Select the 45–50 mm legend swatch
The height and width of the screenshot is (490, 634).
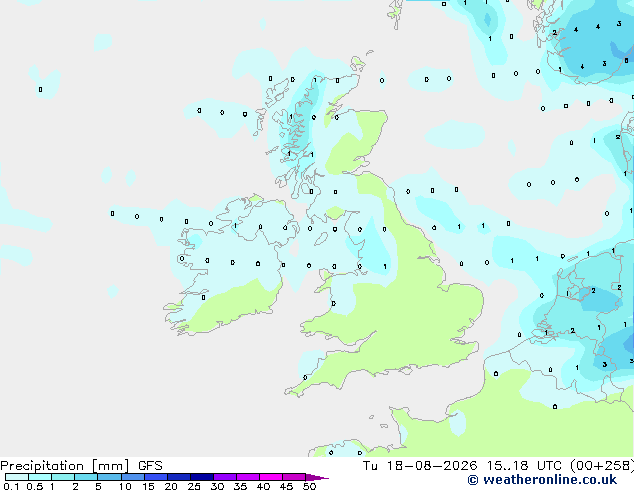[294, 477]
